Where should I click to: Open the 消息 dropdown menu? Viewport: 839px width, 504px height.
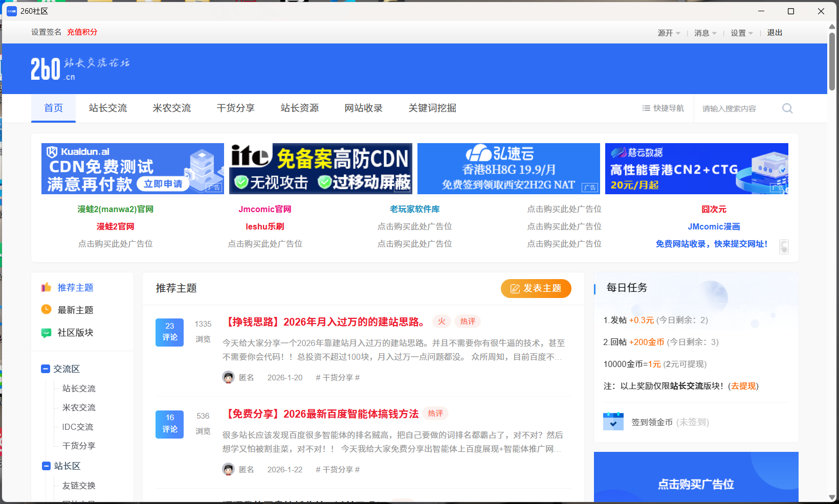(704, 33)
